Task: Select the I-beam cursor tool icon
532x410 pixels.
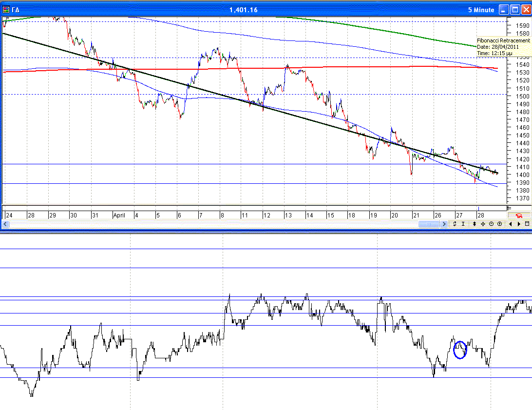Action: (x=463, y=224)
